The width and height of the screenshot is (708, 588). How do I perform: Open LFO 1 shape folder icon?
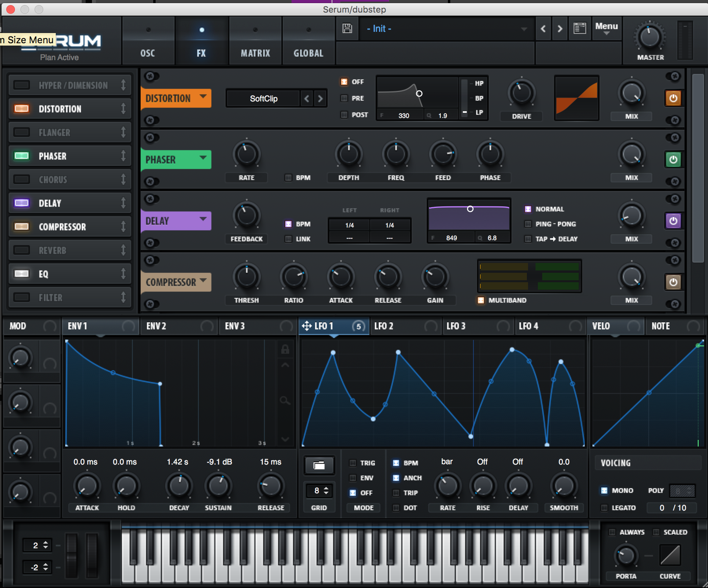coord(319,466)
